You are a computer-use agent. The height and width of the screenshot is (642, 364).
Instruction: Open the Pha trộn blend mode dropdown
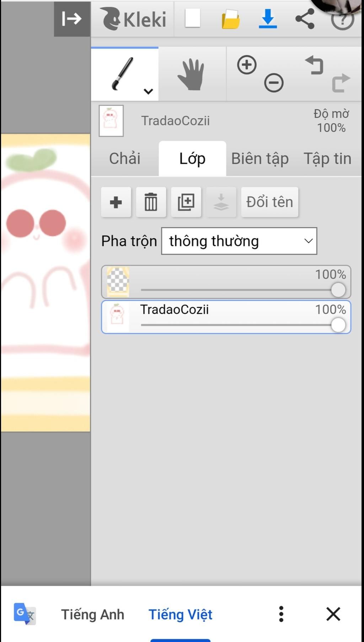[x=239, y=241]
